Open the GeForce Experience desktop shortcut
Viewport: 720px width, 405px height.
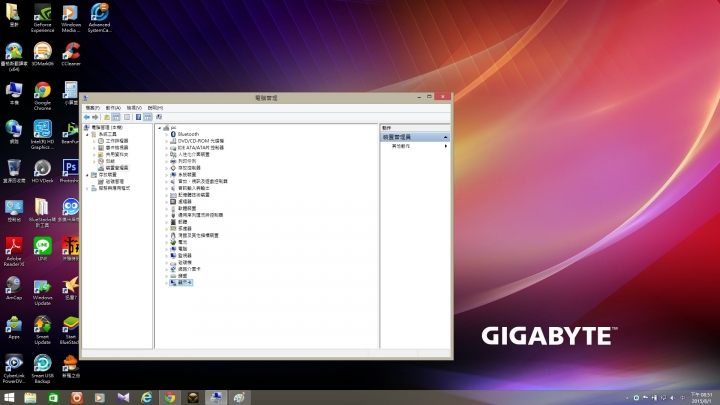tap(42, 17)
